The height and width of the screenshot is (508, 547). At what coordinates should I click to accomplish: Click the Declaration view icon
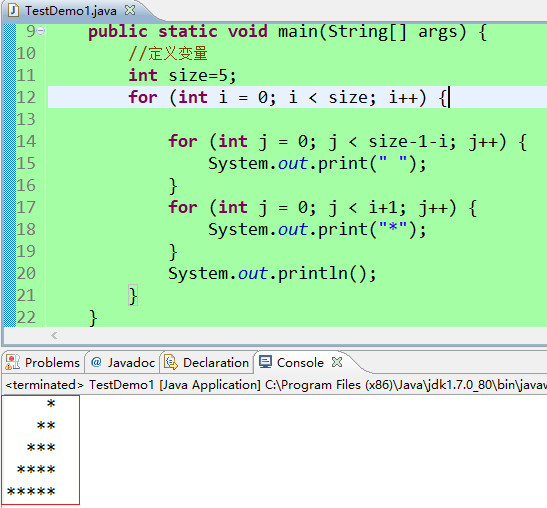[x=171, y=362]
